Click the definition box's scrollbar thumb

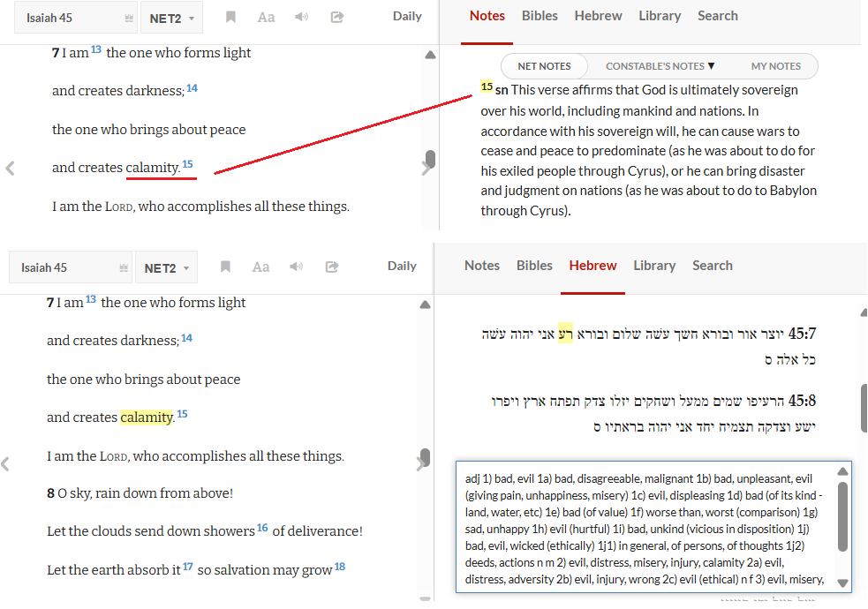[842, 516]
